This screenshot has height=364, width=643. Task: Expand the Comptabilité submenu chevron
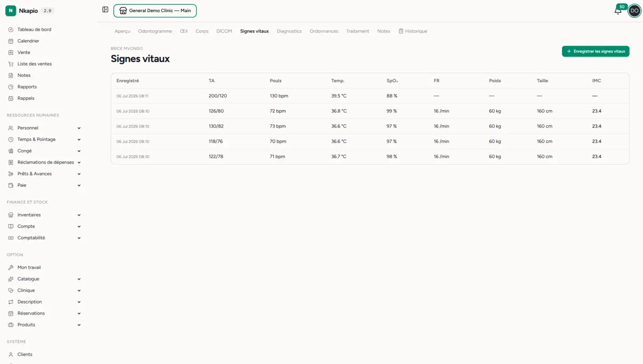click(79, 238)
